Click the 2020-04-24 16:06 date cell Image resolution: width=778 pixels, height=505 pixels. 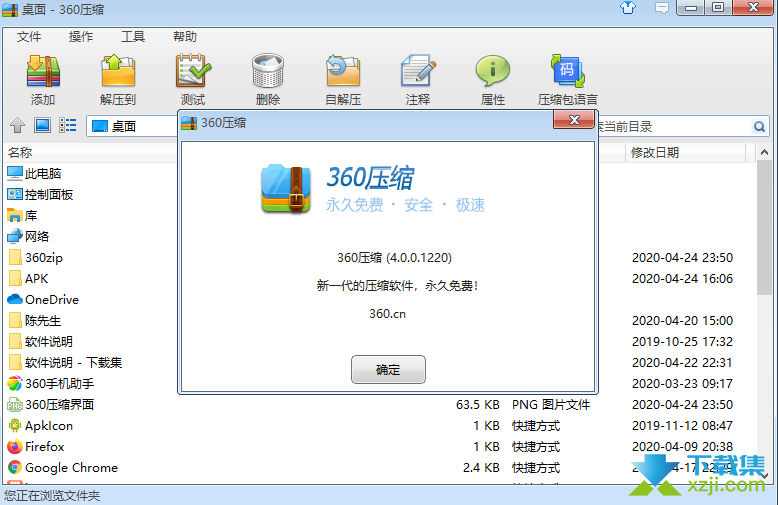682,278
